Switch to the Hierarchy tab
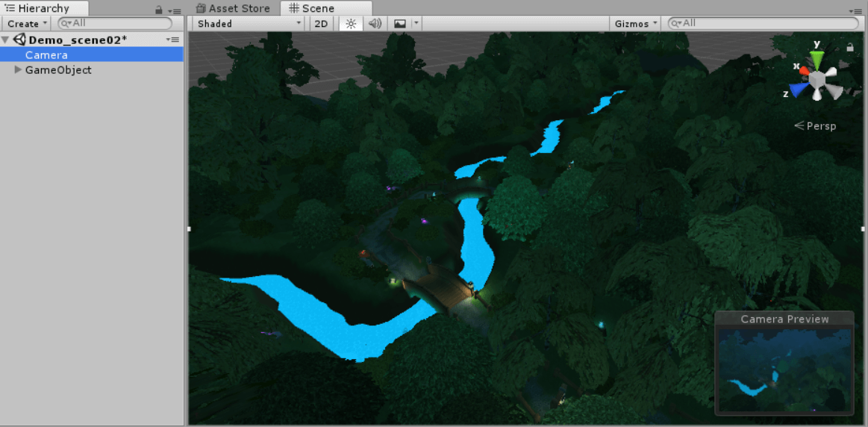Image resolution: width=868 pixels, height=427 pixels. tap(44, 8)
